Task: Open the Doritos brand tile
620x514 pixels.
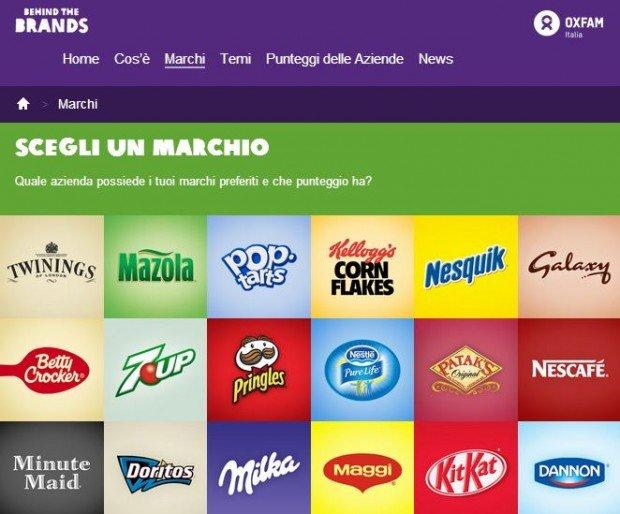Action: [x=155, y=468]
